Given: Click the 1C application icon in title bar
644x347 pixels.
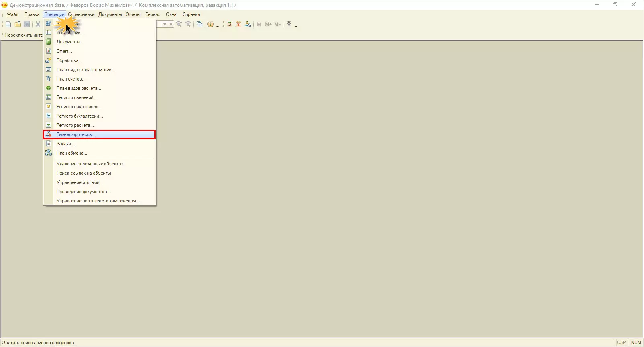Looking at the screenshot, I should (4, 5).
